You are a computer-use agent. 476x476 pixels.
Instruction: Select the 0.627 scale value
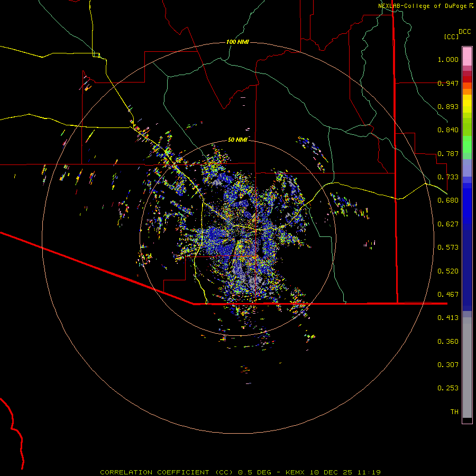click(448, 224)
